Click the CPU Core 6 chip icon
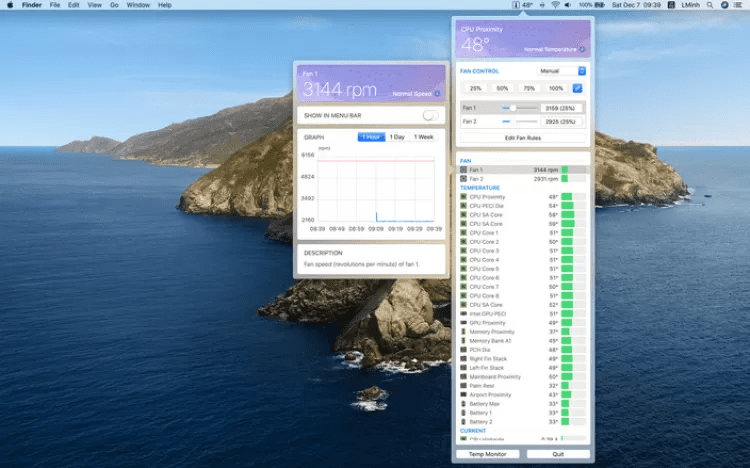The width and height of the screenshot is (750, 468). coord(463,278)
